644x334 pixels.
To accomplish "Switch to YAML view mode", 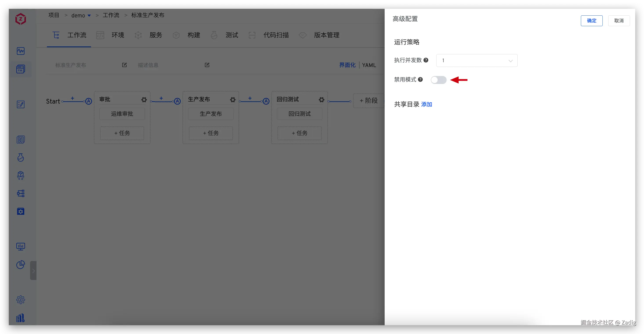I will pos(369,65).
